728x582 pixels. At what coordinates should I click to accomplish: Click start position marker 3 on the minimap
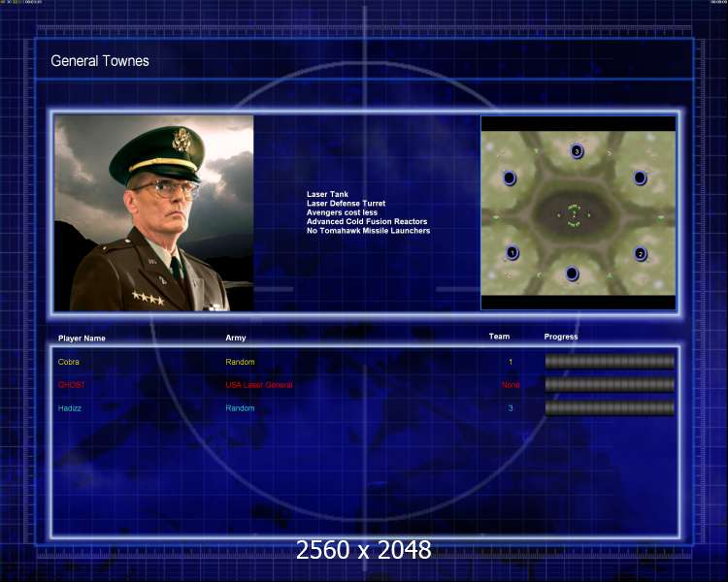[x=577, y=151]
